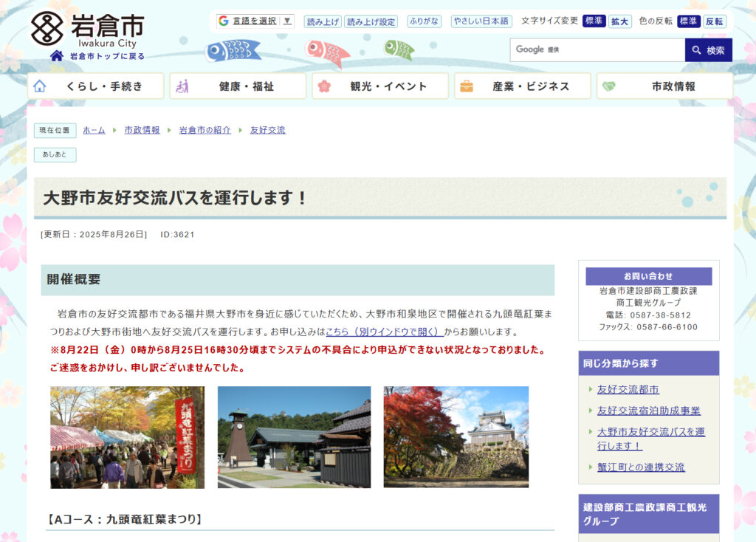756x542 pixels.
Task: Open the 言語を選択 language dropdown
Action: coord(255,21)
